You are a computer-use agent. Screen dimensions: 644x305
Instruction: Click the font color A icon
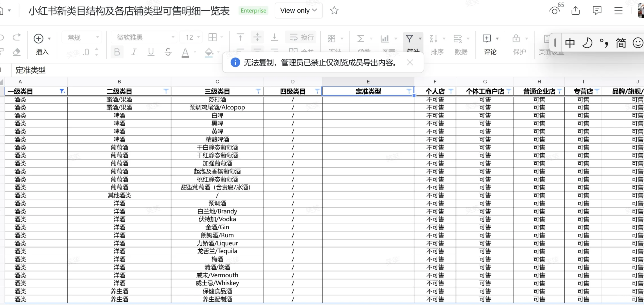click(x=185, y=53)
